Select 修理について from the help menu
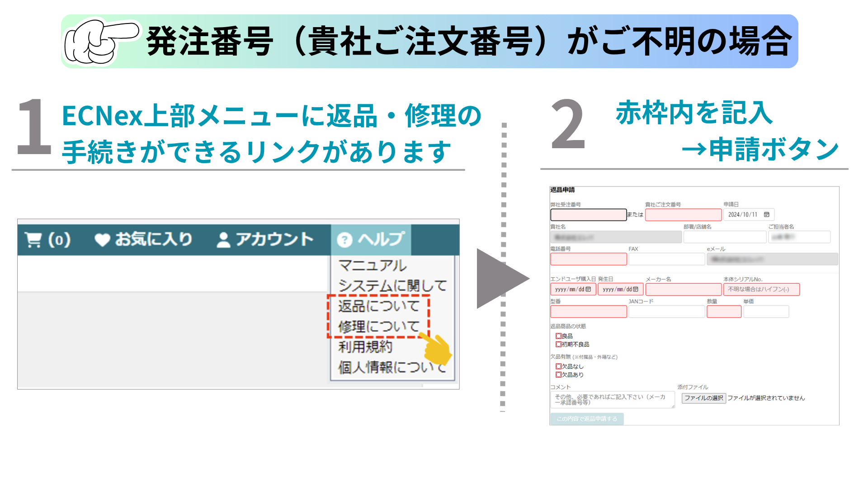This screenshot has width=868, height=488. click(378, 325)
